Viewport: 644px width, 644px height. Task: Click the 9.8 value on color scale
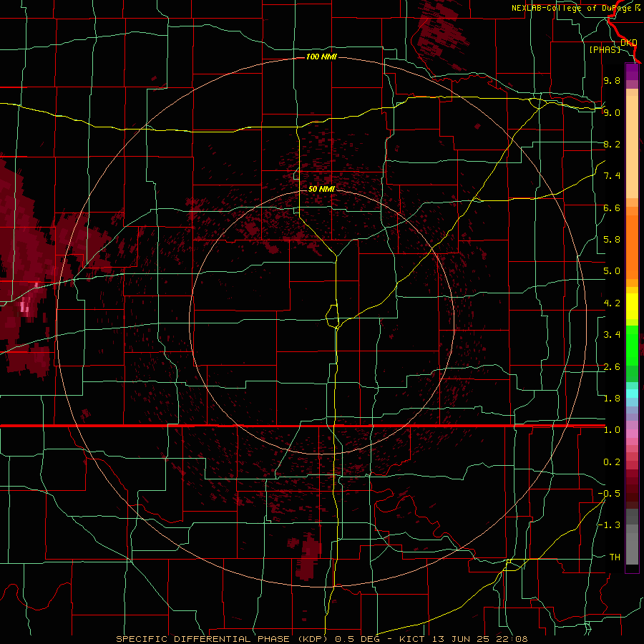612,80
